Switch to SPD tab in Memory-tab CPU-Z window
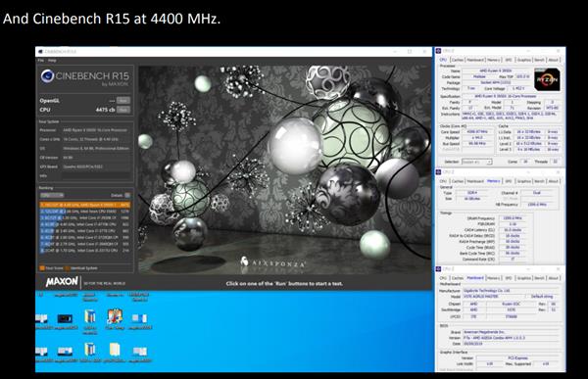Image resolution: width=588 pixels, height=379 pixels. pyautogui.click(x=509, y=181)
